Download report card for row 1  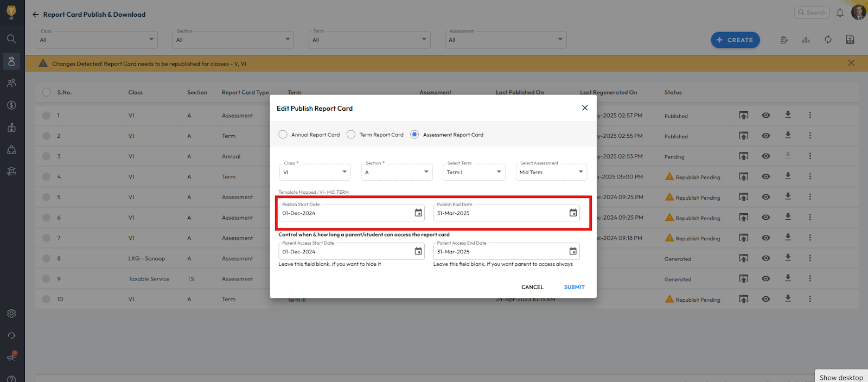click(x=788, y=115)
